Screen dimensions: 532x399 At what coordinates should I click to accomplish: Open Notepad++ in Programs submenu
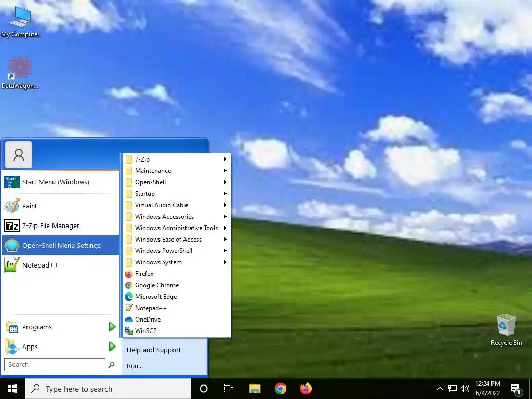(176, 308)
